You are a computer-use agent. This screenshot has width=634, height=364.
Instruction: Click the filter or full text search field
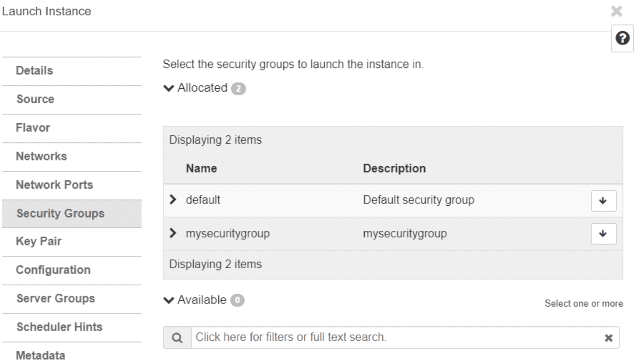pyautogui.click(x=397, y=338)
